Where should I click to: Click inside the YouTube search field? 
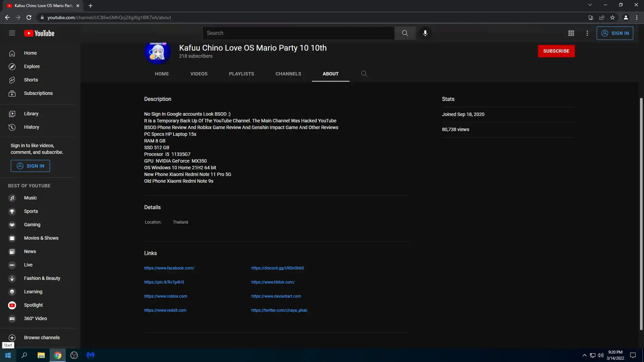point(299,33)
